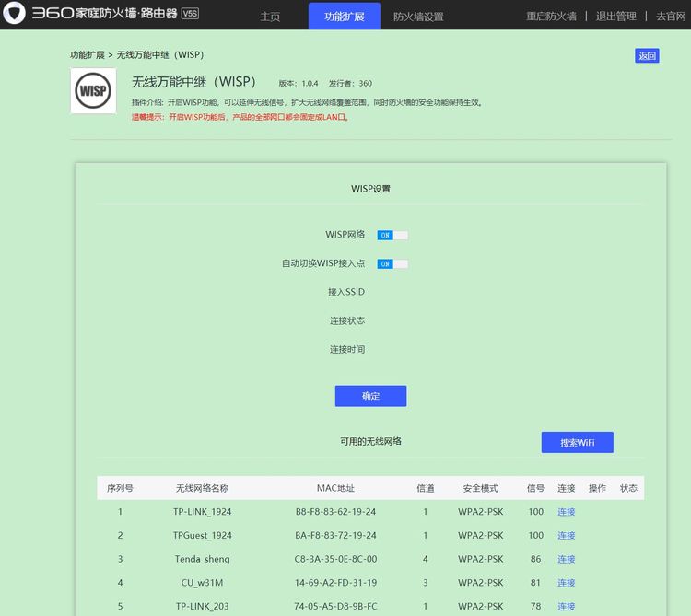Click the 连接时间 label
Image resolution: width=691 pixels, height=616 pixels.
tap(347, 350)
